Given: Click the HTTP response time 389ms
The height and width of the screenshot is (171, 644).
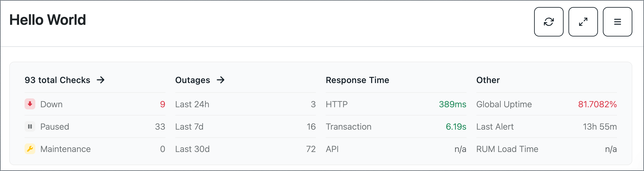Looking at the screenshot, I should (452, 104).
